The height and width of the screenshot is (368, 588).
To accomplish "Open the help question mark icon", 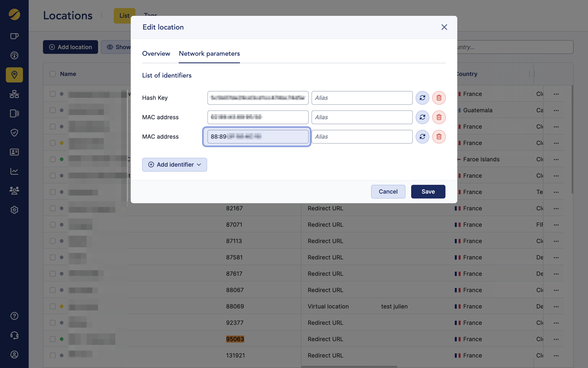I will coord(14,316).
